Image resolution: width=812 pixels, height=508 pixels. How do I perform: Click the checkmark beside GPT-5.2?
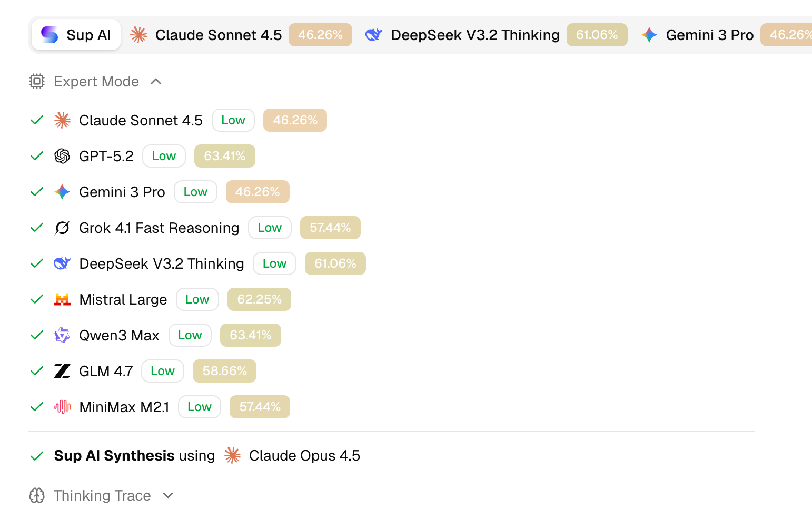click(37, 156)
